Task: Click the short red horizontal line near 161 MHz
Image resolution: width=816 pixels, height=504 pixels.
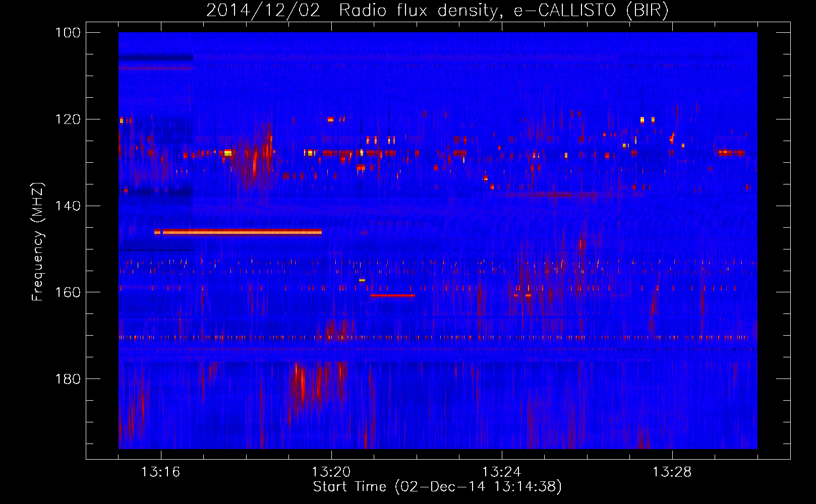Action: click(x=393, y=295)
